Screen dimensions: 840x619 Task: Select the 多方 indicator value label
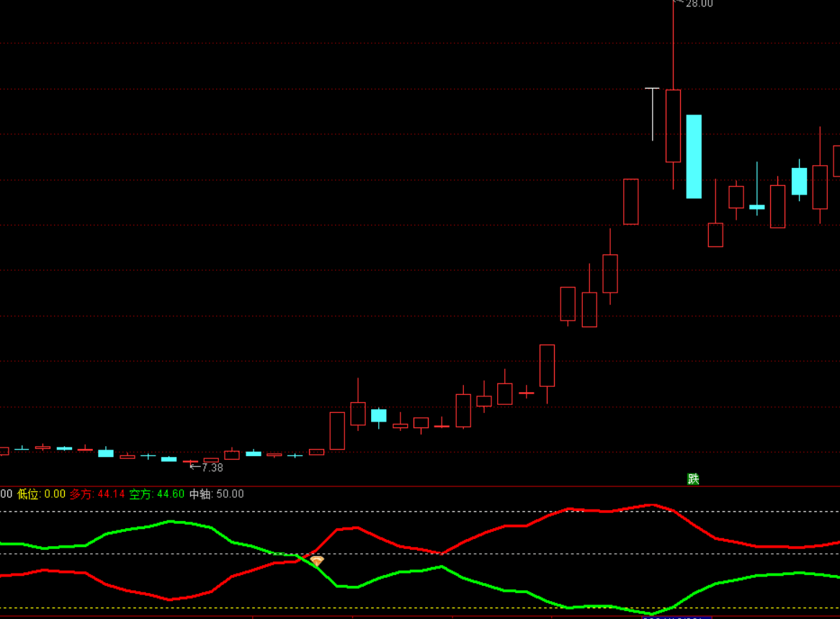pos(97,494)
